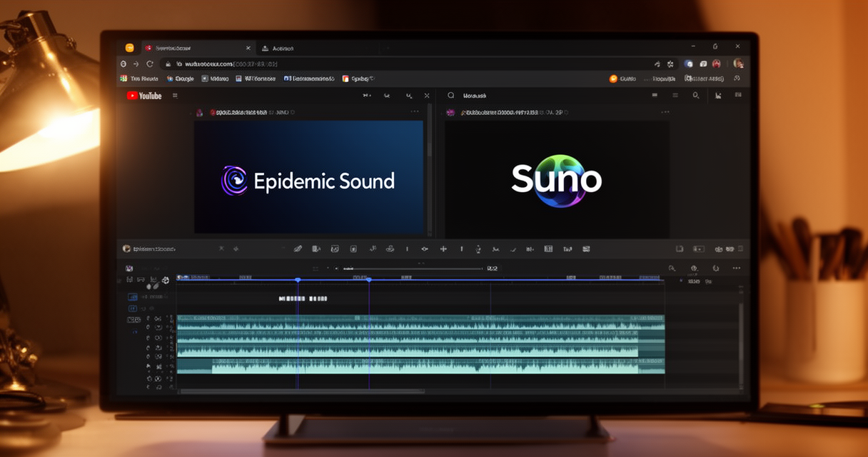Select the white text clip on the timeline
This screenshot has height=457, width=868.
[x=303, y=298]
